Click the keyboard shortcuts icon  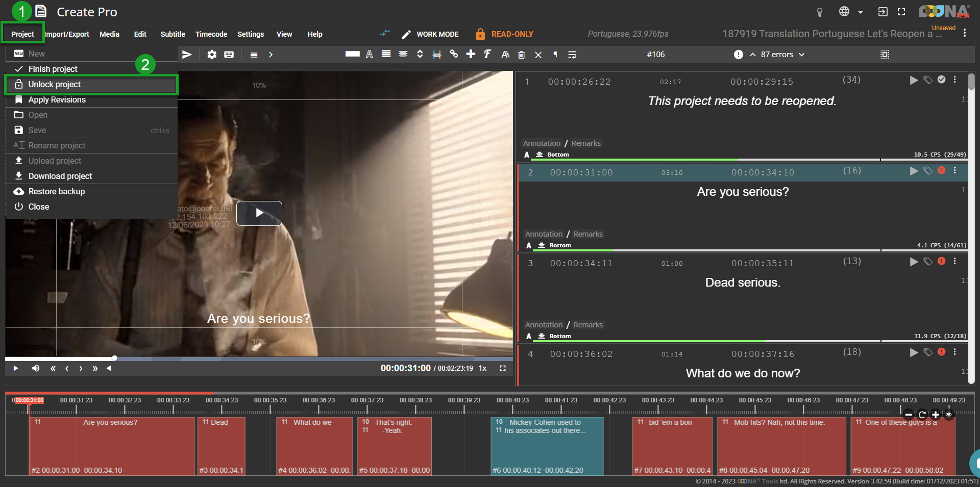(229, 55)
